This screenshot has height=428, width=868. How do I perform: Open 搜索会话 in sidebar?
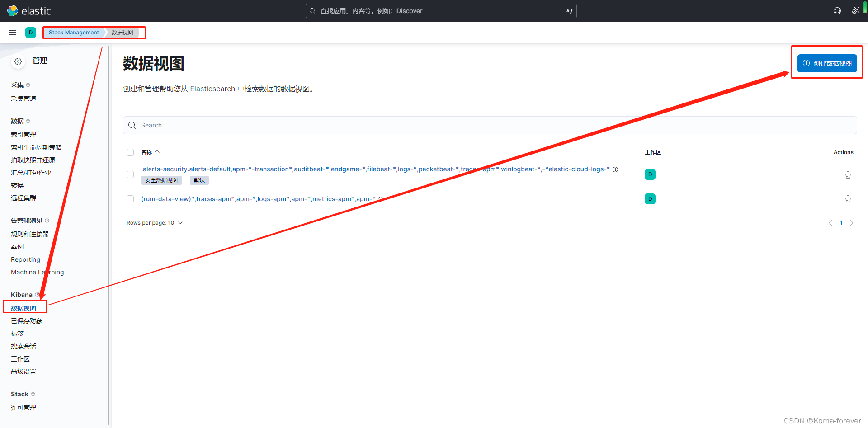(24, 346)
